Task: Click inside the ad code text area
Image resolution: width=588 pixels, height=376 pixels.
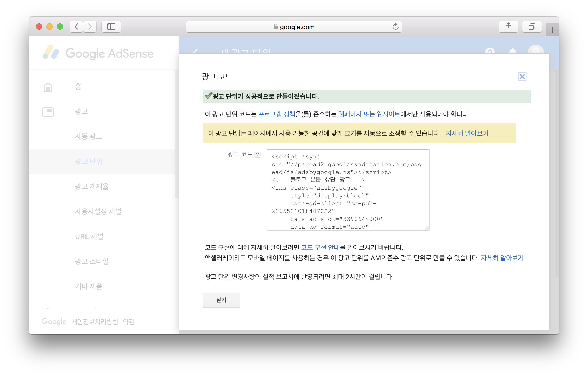Action: coord(348,190)
